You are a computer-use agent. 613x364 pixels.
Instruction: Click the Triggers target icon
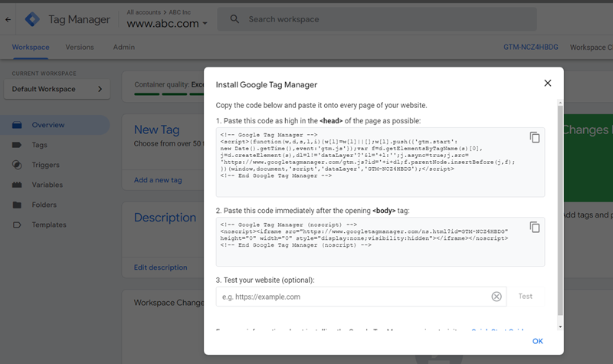(17, 165)
